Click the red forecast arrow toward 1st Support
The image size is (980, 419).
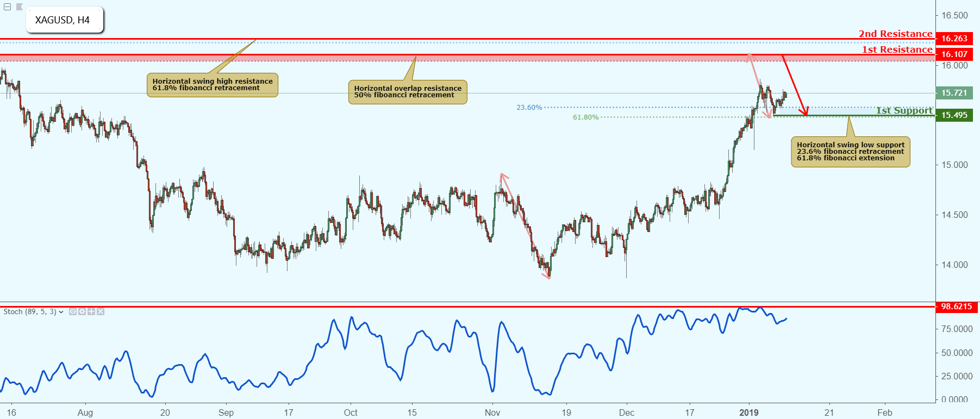click(795, 85)
